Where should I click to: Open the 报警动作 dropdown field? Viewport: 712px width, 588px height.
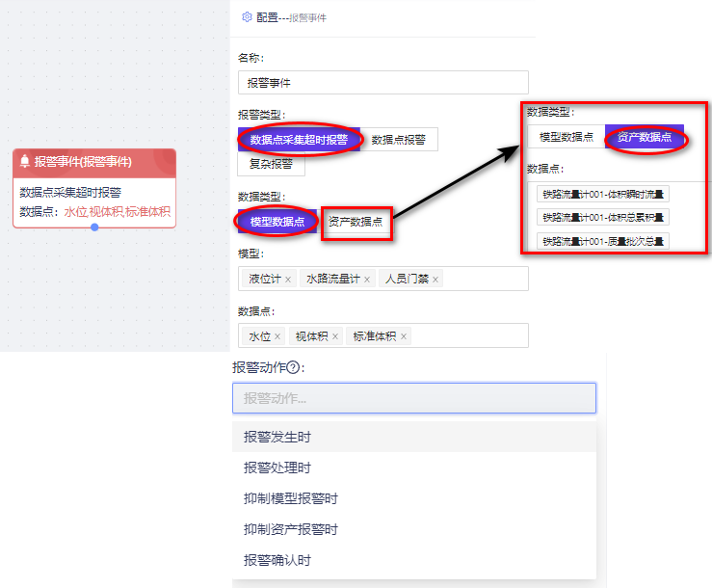(414, 398)
